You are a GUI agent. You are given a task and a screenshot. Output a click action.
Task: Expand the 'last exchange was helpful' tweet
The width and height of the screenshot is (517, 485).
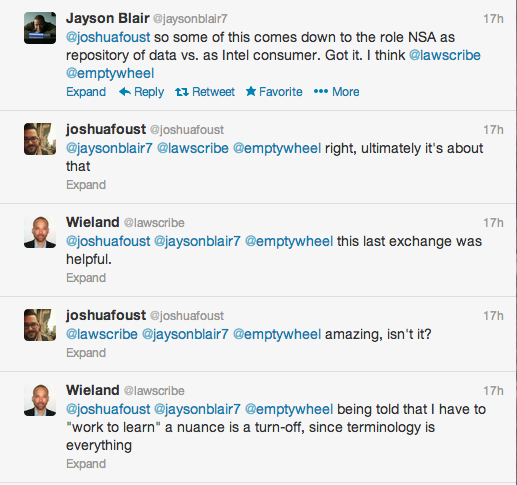point(86,278)
